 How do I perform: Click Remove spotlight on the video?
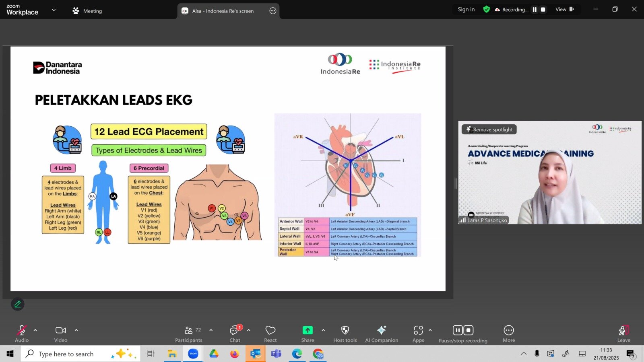[x=489, y=130]
